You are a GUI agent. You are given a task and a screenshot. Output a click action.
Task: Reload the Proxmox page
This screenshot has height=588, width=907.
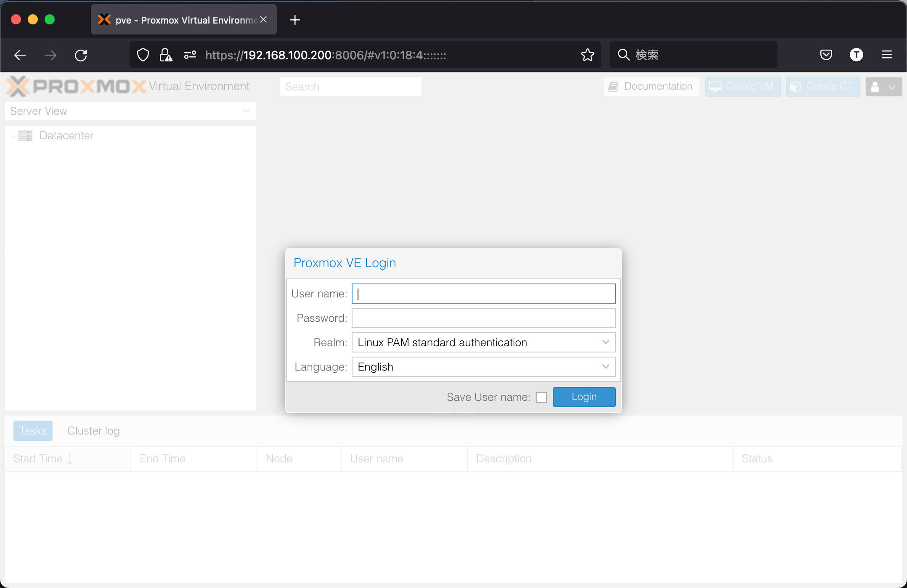[x=81, y=55]
